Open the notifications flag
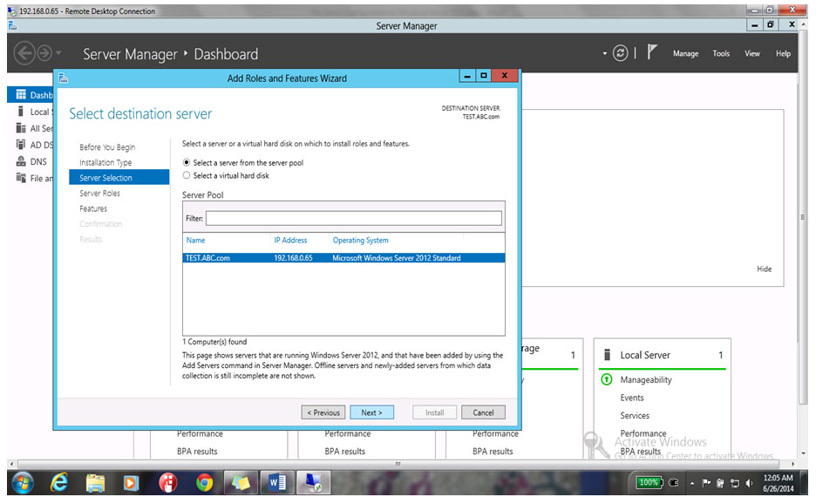This screenshot has width=816, height=504. point(652,52)
